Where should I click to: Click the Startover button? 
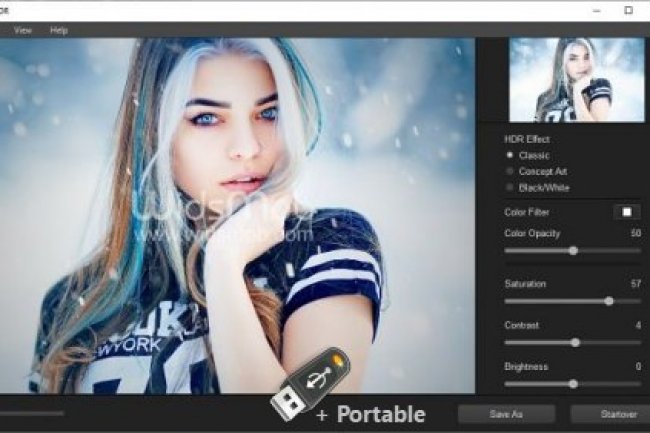610,414
